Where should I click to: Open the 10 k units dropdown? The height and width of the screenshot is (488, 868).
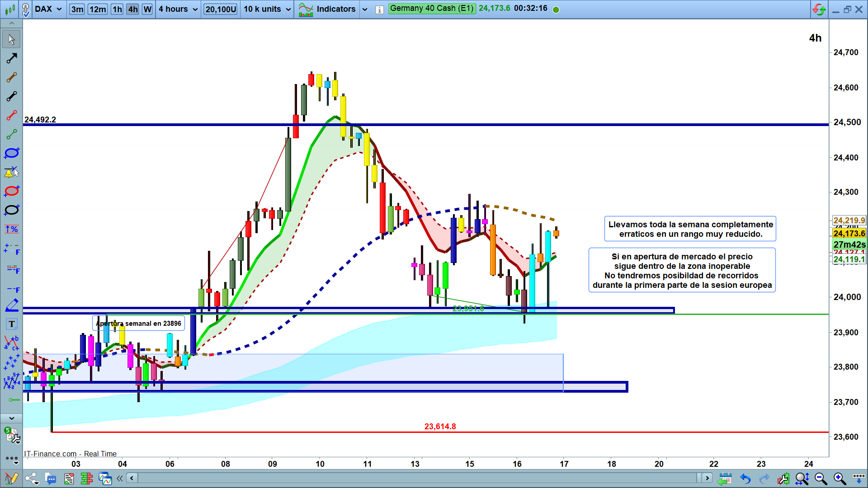(x=267, y=9)
